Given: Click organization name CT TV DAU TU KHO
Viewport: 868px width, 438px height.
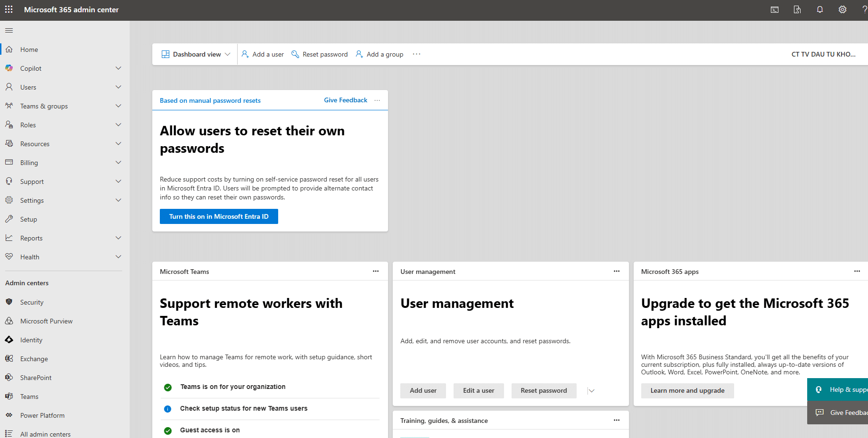Looking at the screenshot, I should tap(823, 54).
